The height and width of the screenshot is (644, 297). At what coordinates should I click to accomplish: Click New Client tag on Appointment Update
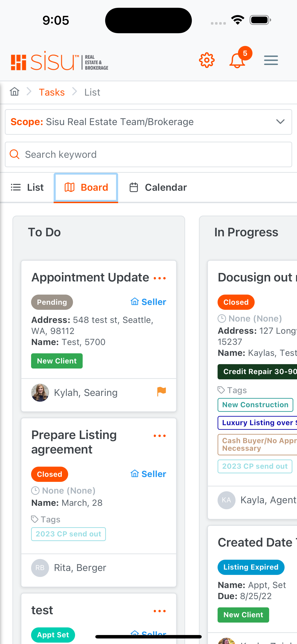tap(57, 361)
